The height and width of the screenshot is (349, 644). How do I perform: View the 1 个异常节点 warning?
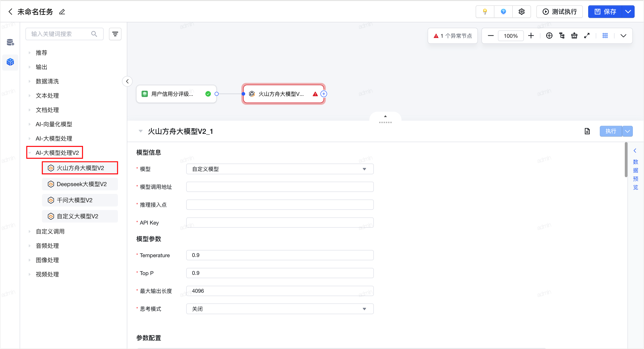coord(453,36)
